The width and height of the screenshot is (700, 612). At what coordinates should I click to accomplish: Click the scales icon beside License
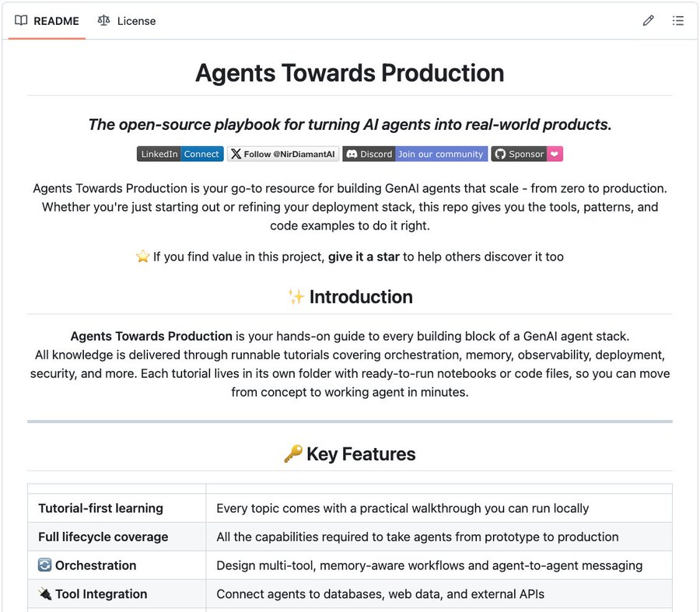pos(103,20)
